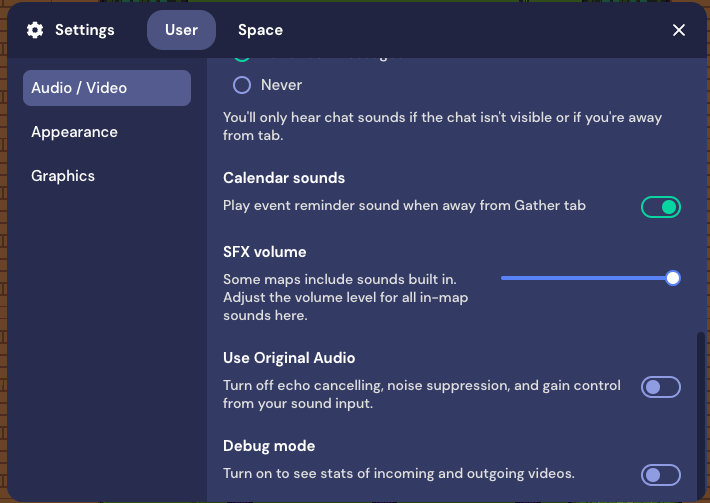Enable the Use Original Audio toggle
This screenshot has width=710, height=503.
click(x=661, y=387)
